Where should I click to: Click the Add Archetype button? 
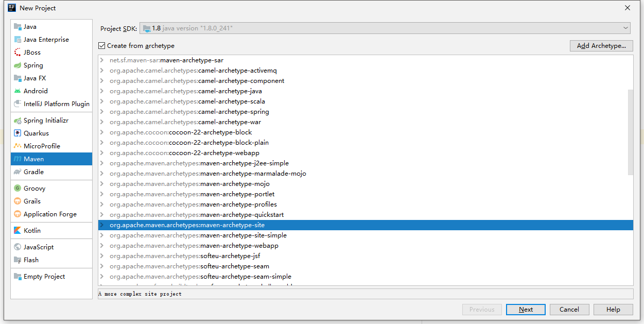[601, 46]
